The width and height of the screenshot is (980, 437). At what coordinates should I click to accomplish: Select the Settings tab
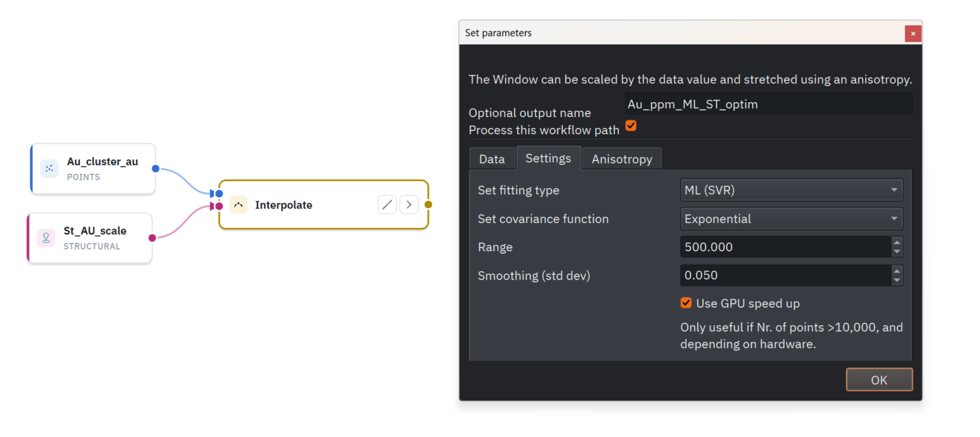tap(548, 158)
